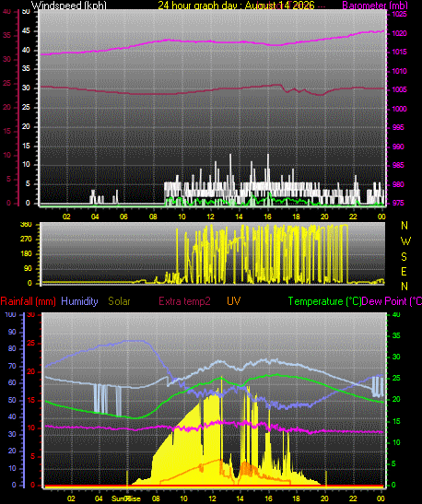
Task: Click the 975 barometer axis value
Action: [x=398, y=203]
